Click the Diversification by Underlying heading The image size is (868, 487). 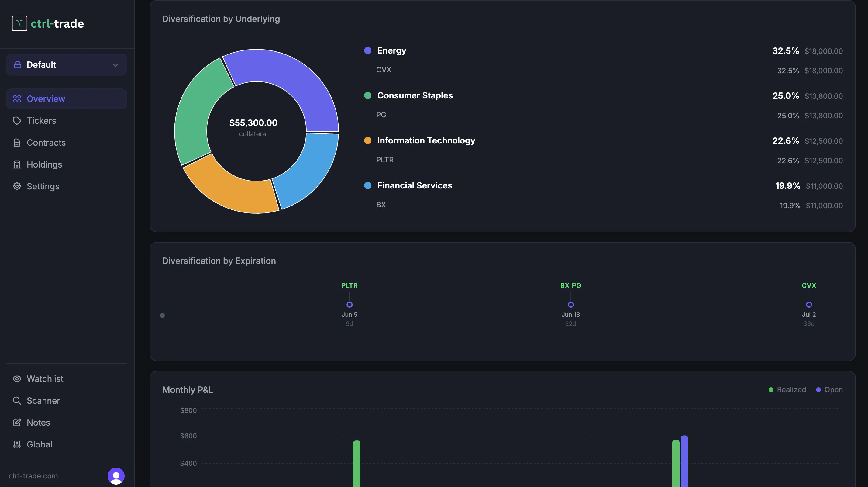pos(221,19)
